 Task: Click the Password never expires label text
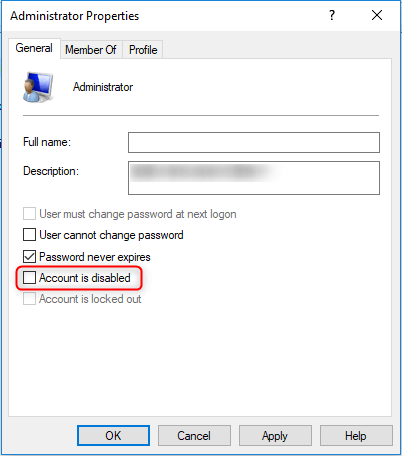95,257
